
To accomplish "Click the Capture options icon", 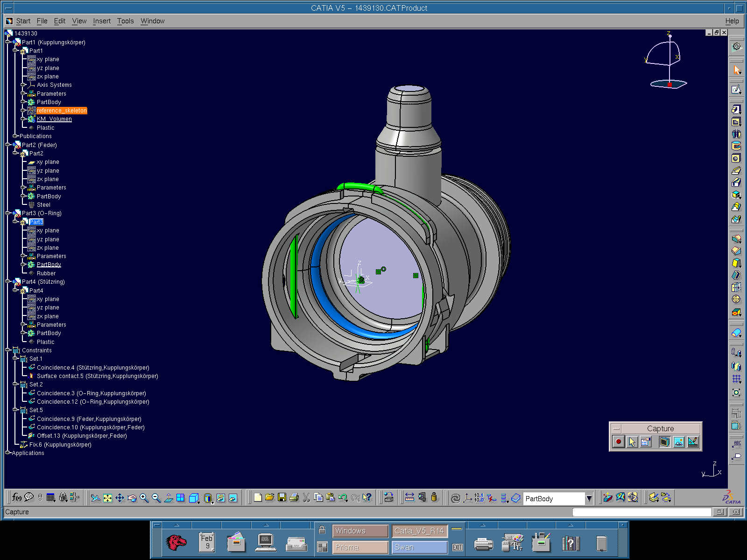I will point(646,441).
